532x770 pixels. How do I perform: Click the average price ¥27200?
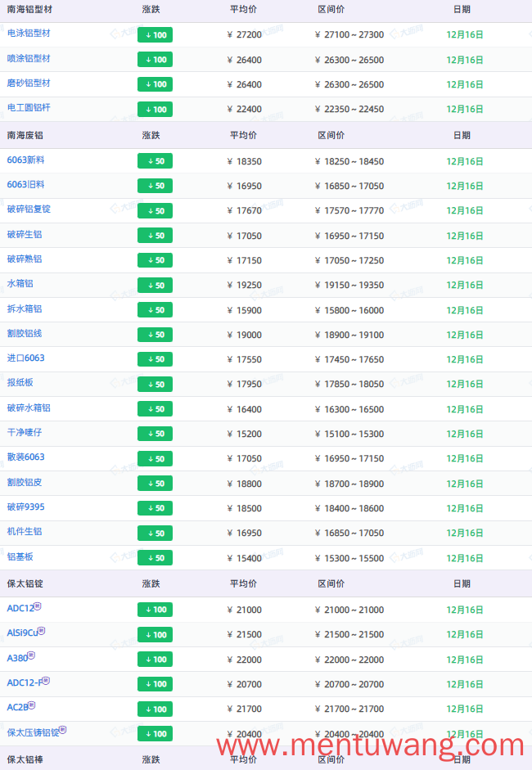pyautogui.click(x=245, y=35)
